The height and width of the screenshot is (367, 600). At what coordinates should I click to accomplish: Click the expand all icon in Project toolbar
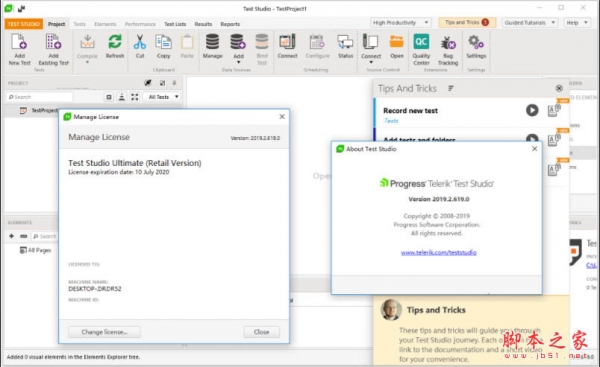(135, 97)
